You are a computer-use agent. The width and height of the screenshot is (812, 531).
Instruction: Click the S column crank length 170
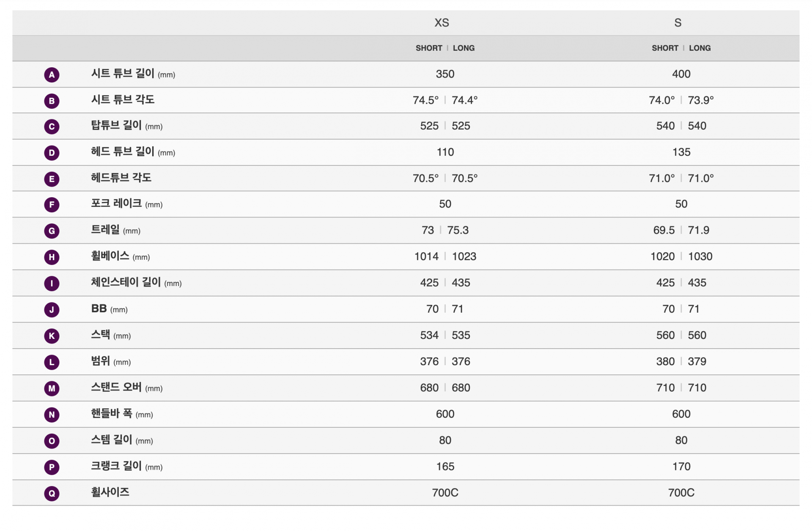coord(681,467)
